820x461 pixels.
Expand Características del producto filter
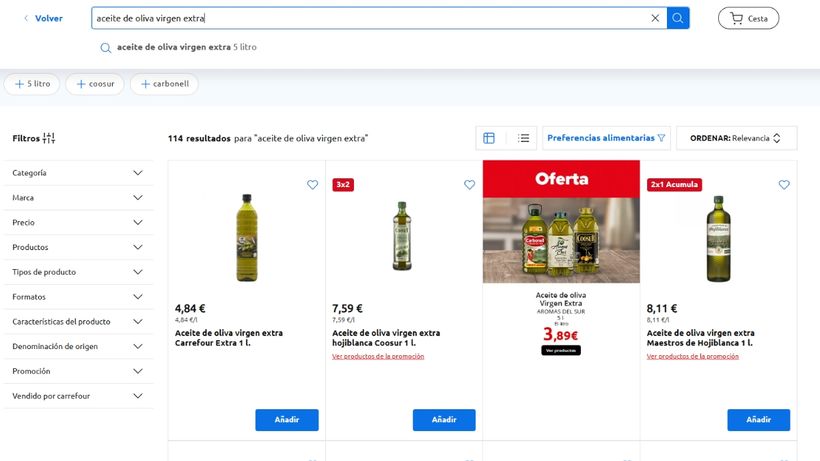78,321
